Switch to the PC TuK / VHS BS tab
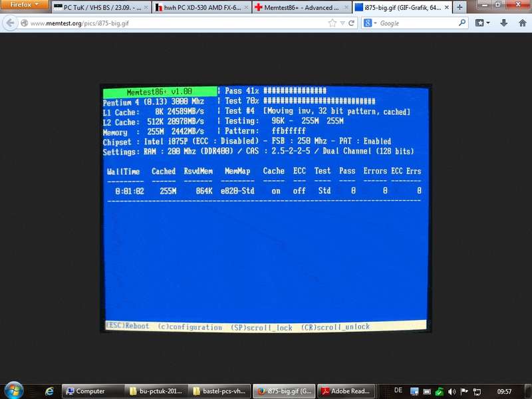Screen dimensions: 532x399 click(x=98, y=8)
